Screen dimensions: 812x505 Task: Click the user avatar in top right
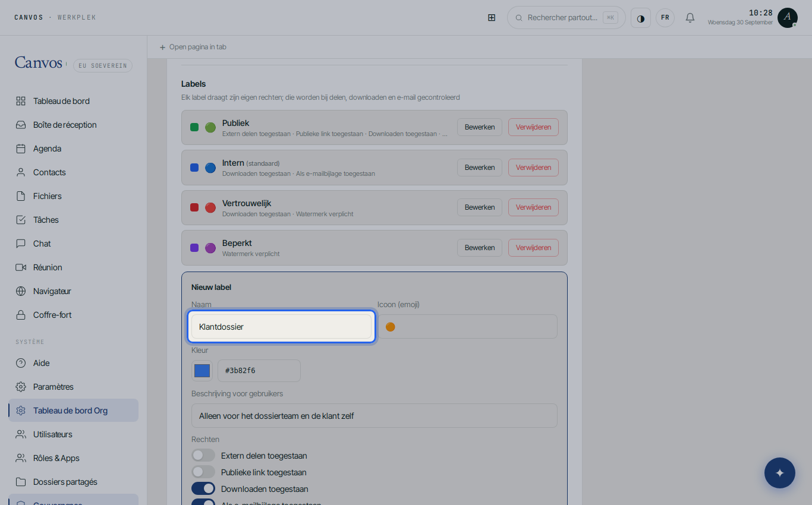pyautogui.click(x=787, y=18)
